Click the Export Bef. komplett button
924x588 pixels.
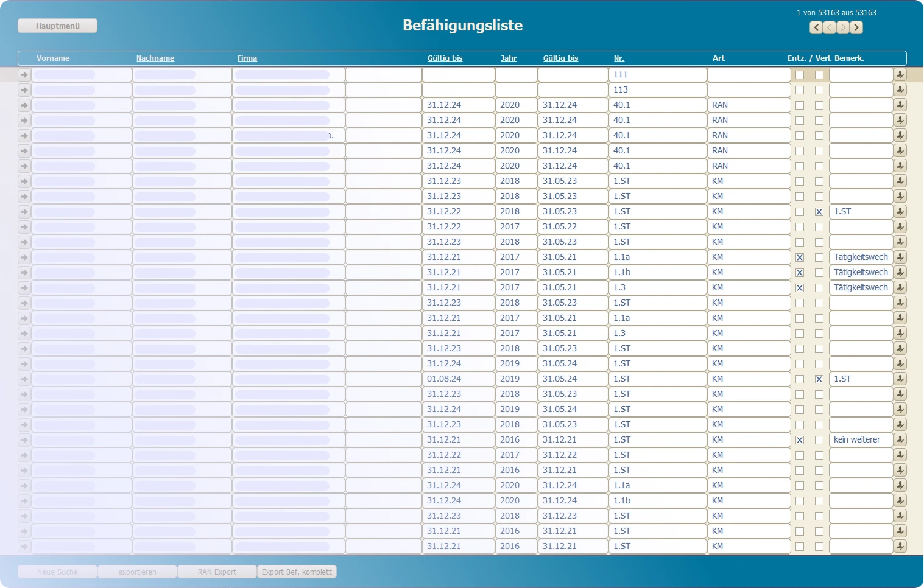coord(297,572)
